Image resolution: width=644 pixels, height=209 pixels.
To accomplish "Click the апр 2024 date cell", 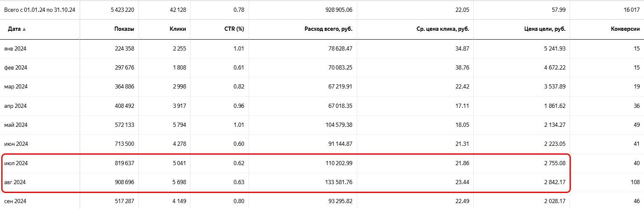I will click(16, 105).
